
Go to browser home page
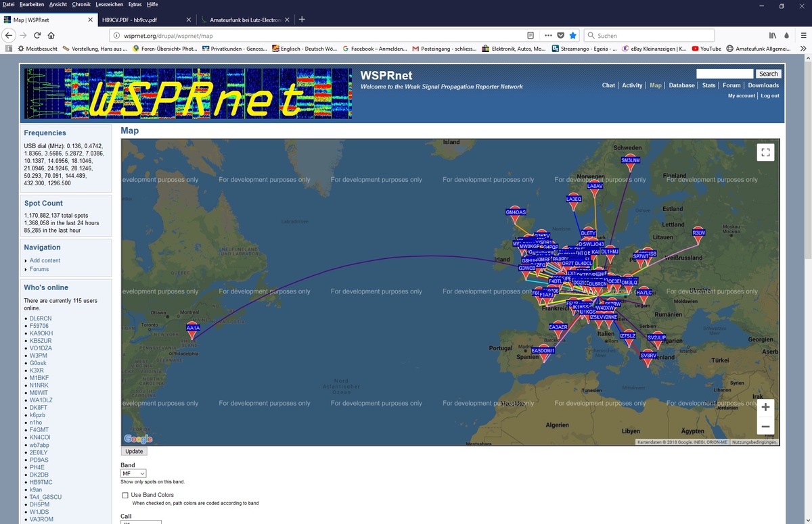pos(51,35)
